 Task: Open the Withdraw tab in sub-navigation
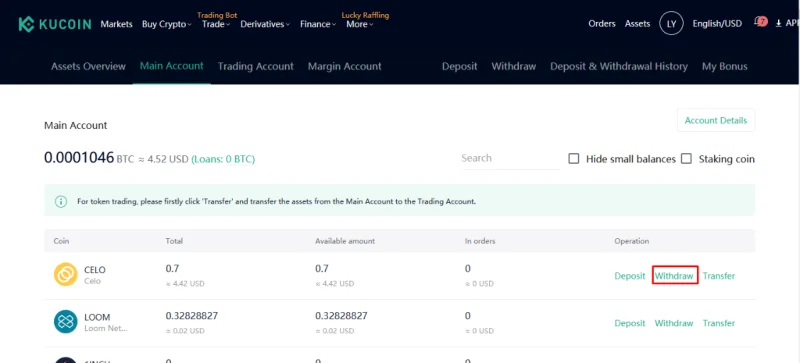(514, 66)
